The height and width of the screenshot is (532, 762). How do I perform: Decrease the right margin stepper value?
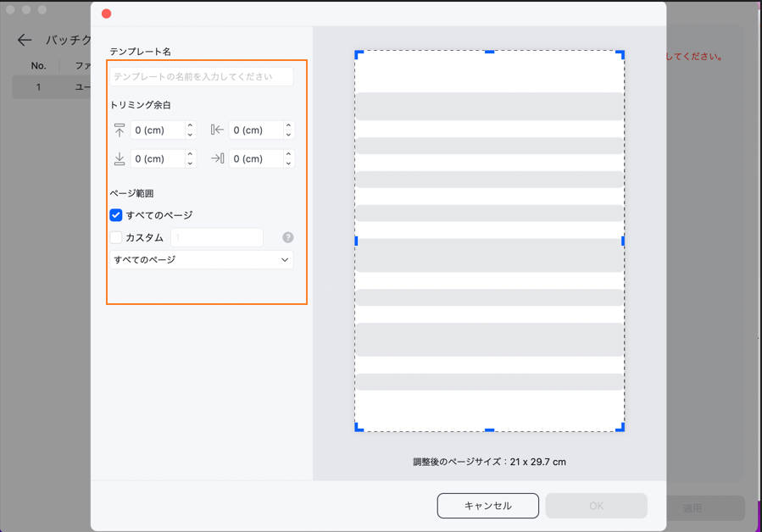(x=288, y=163)
